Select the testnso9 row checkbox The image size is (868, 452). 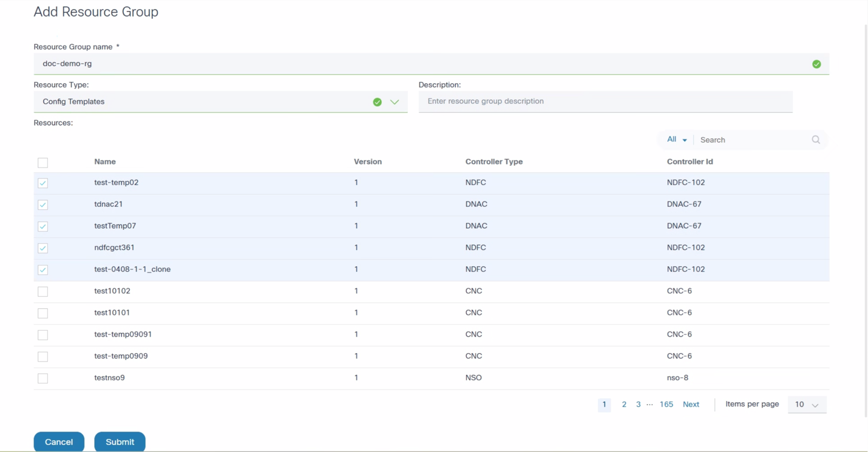(x=42, y=379)
